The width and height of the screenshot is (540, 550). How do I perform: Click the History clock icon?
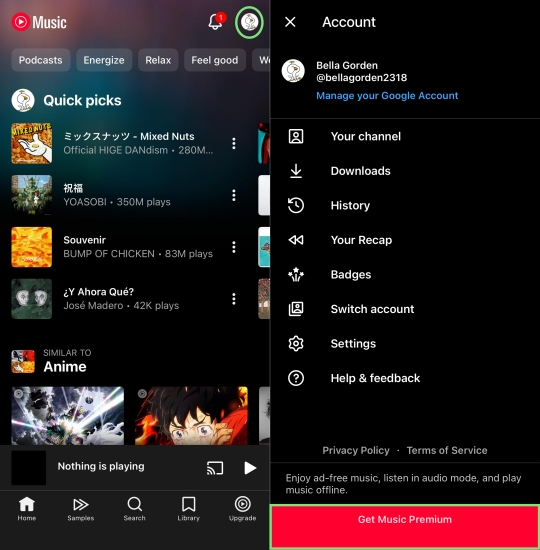(x=296, y=206)
